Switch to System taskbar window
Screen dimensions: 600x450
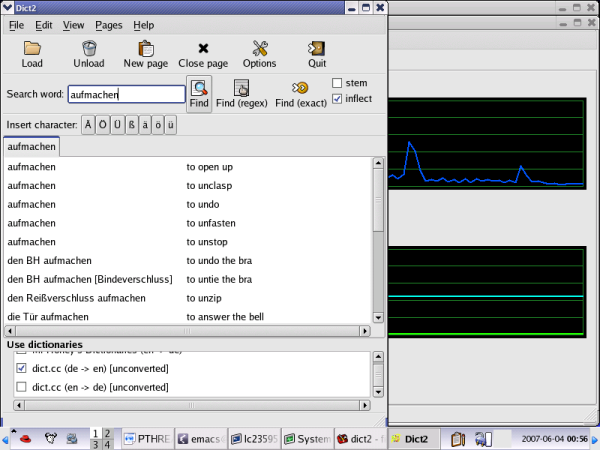tap(308, 439)
